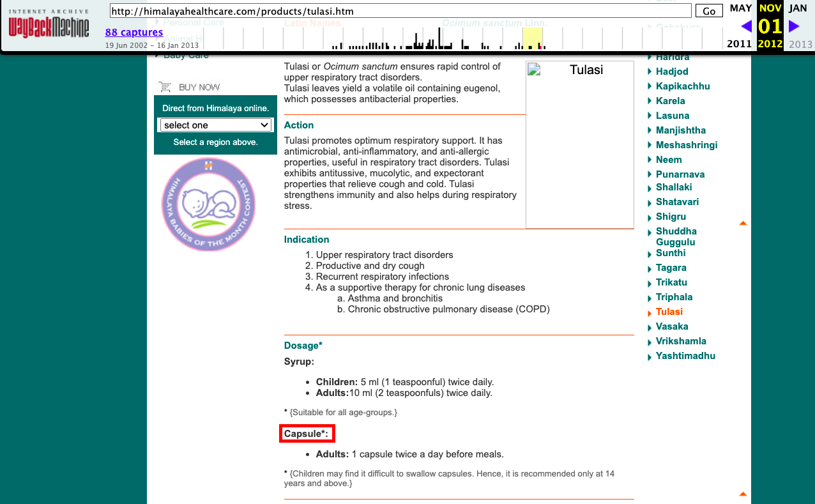Click the broken Tulasi image placeholder

point(580,144)
